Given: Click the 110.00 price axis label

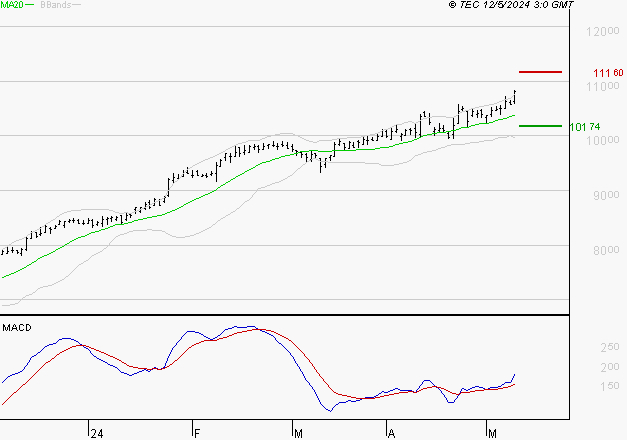Looking at the screenshot, I should [603, 86].
